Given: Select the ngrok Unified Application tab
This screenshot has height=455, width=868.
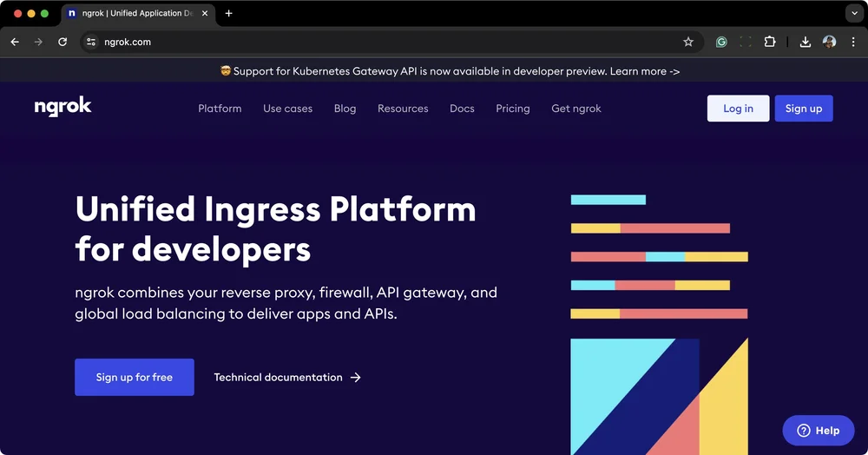Looking at the screenshot, I should point(138,13).
